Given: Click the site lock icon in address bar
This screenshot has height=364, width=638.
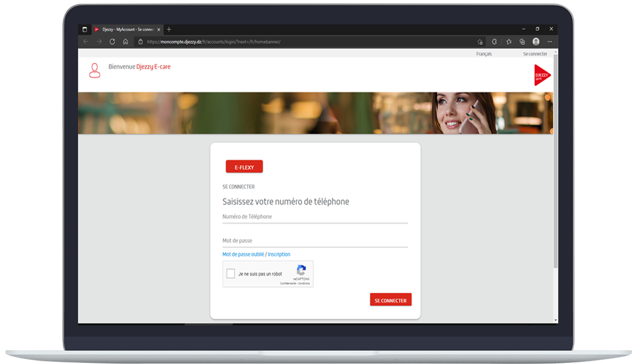Looking at the screenshot, I should 141,42.
